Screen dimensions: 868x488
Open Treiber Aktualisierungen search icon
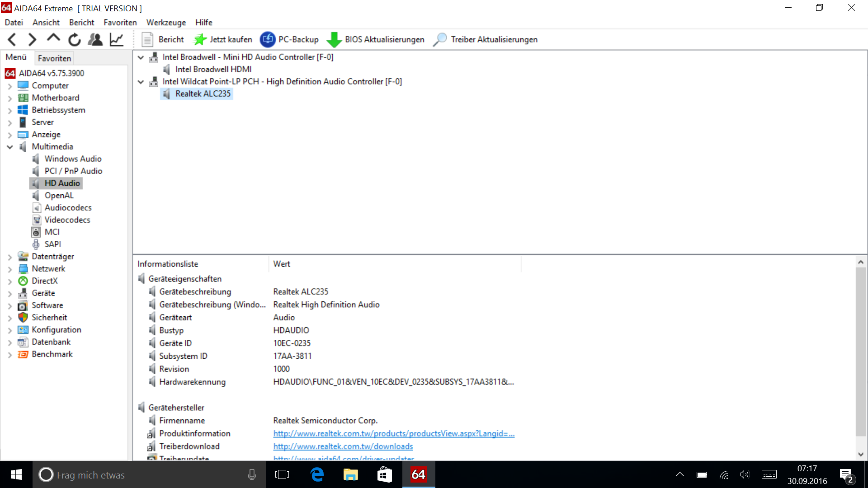439,40
